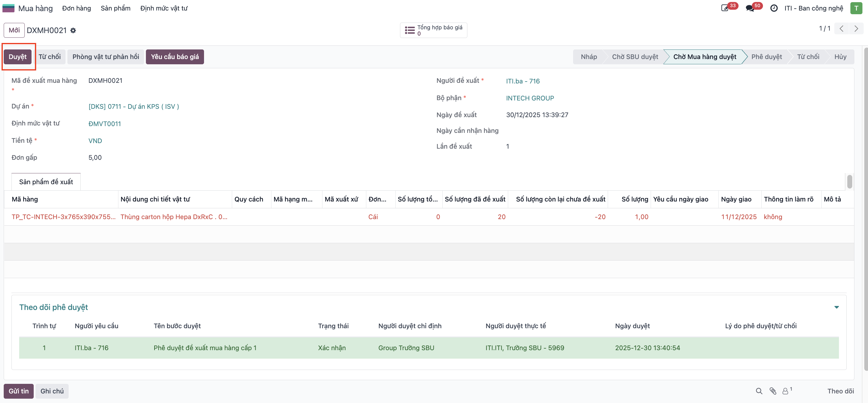Open the Mua hàng app home icon

coord(8,8)
